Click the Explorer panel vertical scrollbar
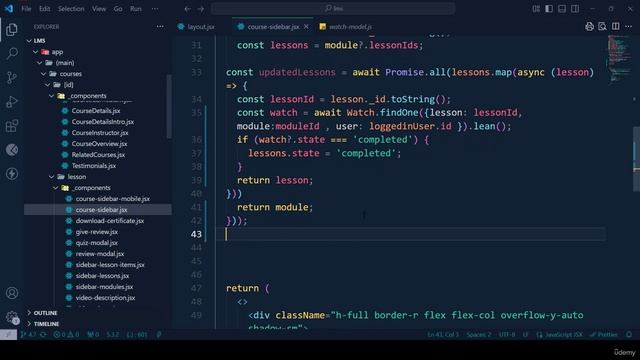Image resolution: width=640 pixels, height=360 pixels. (x=169, y=107)
